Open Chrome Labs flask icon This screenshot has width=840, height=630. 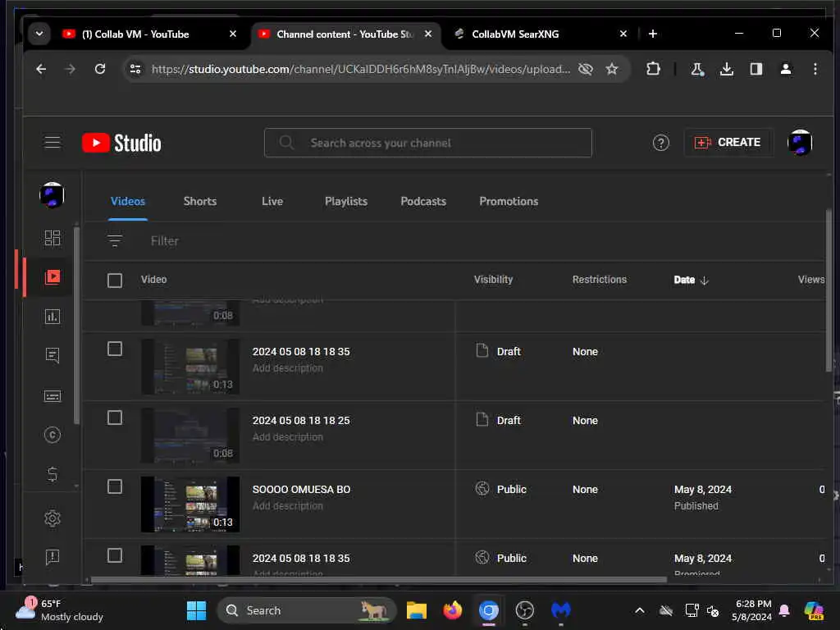tap(697, 69)
